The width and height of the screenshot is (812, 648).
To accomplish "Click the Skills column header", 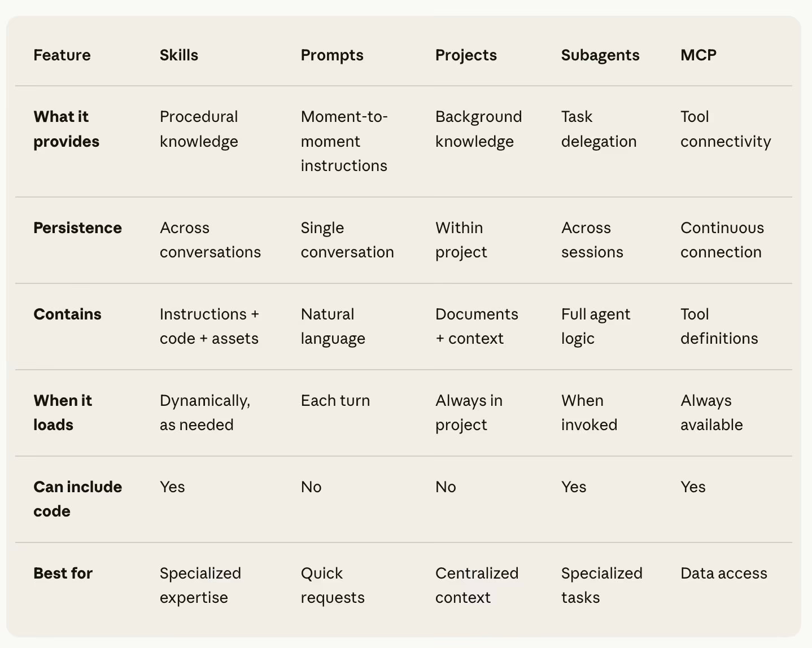I will (x=178, y=55).
